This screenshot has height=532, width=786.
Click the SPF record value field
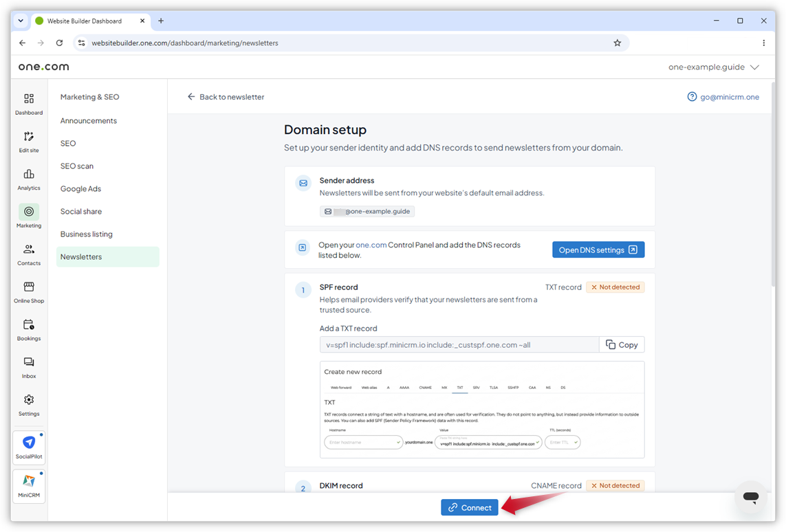click(459, 344)
